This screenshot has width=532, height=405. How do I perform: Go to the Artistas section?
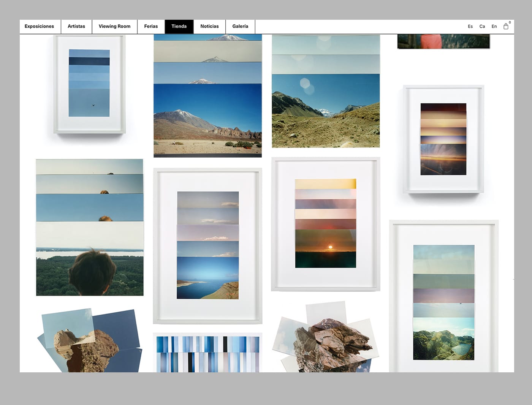coord(76,26)
